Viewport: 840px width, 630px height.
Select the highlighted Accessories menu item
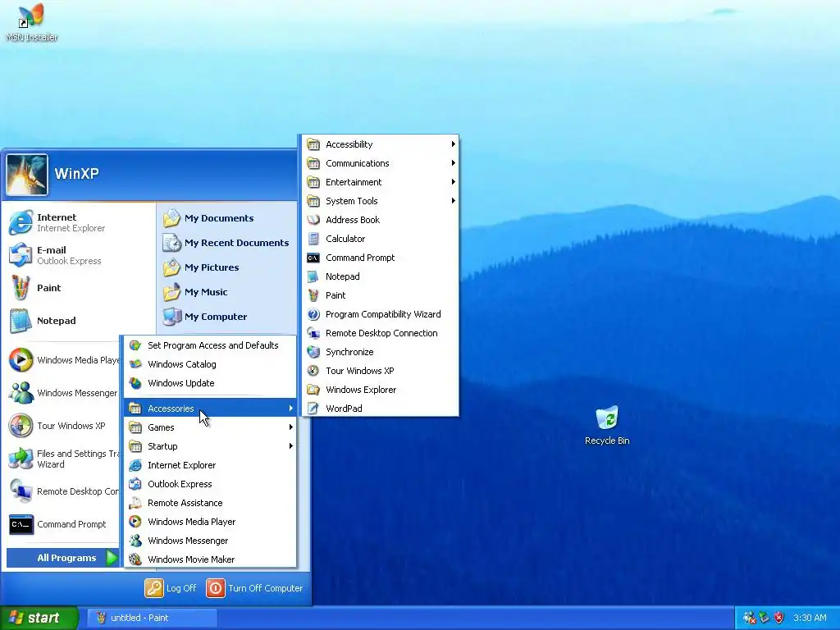tap(210, 409)
